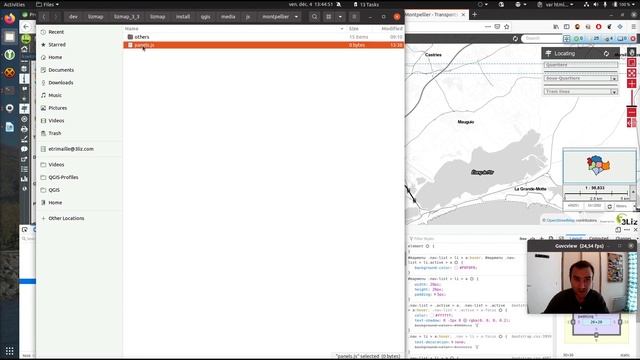Open the Quartiers locate field
Viewport: 640px width, 360px height.
(580, 65)
